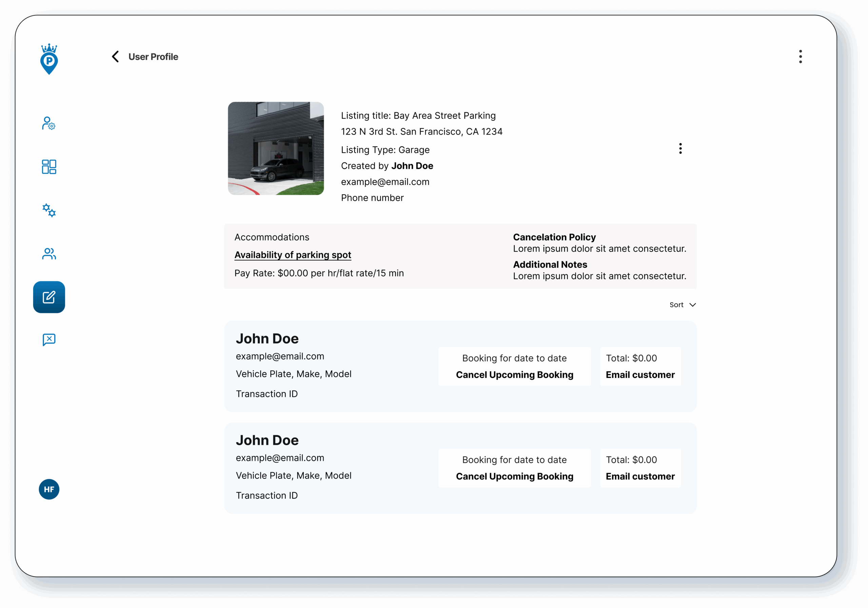This screenshot has width=868, height=608.
Task: Cancel Upcoming Booking in first booking card
Action: click(514, 375)
